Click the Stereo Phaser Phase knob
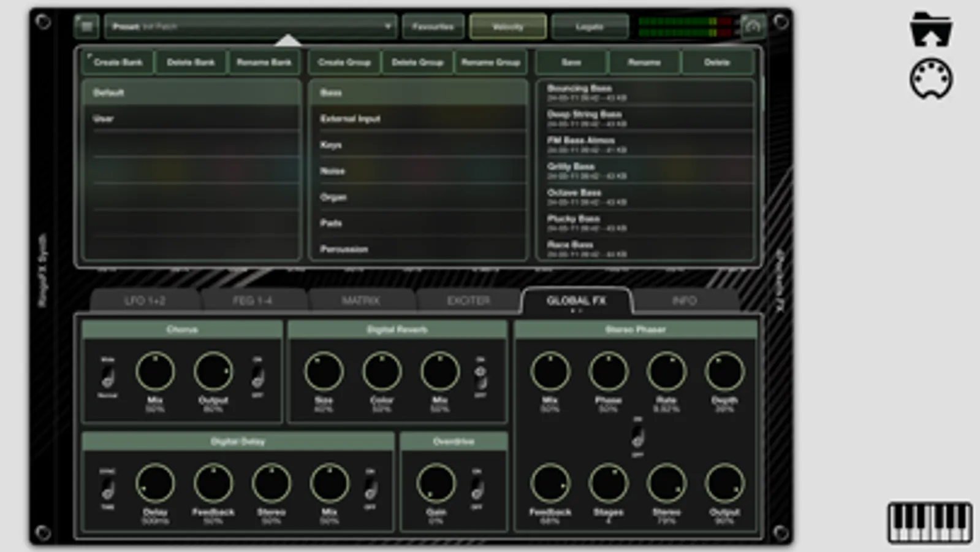The height and width of the screenshot is (552, 980). click(x=609, y=371)
